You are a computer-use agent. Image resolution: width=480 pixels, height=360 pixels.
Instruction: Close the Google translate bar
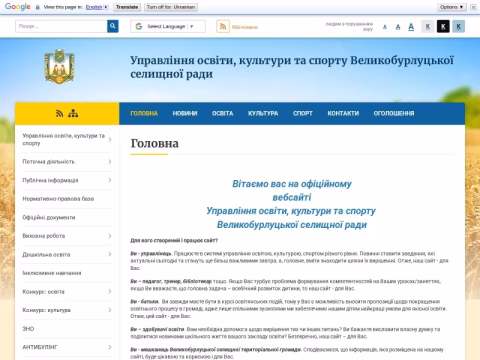[473, 7]
